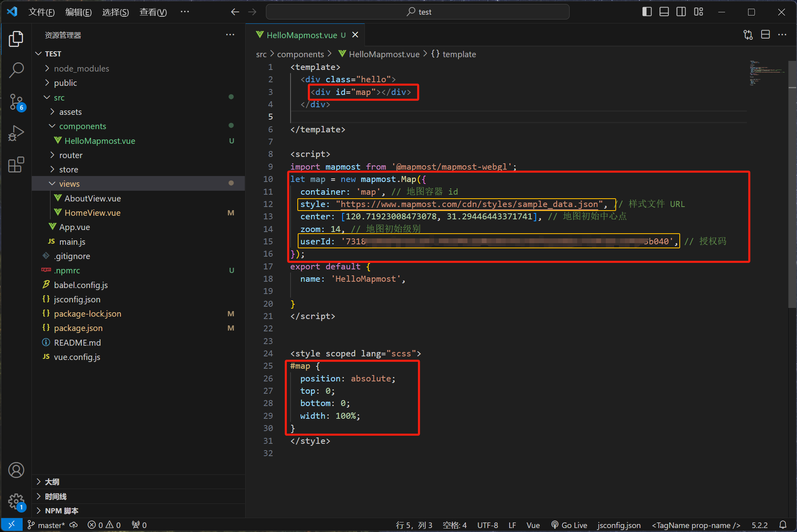This screenshot has height=532, width=797.
Task: Open HelloMapmost.vue in the file tree
Action: (x=138, y=141)
